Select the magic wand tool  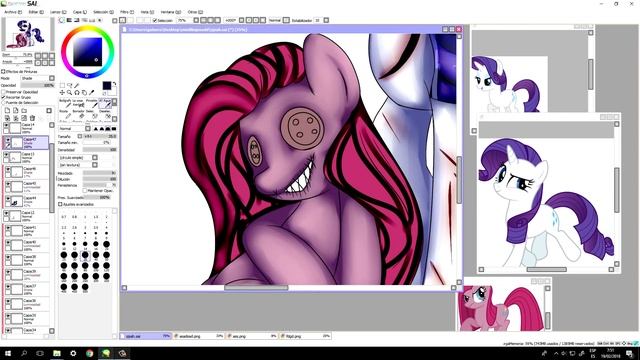(77, 86)
